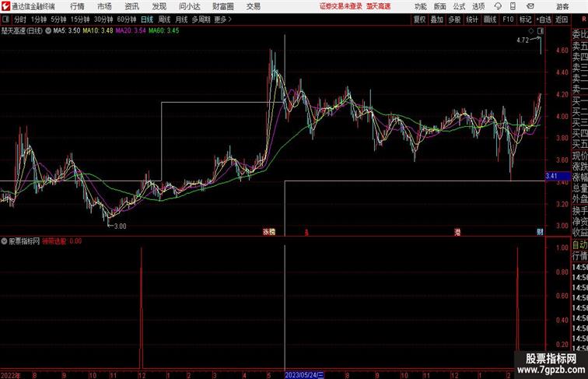Click the 标记 mark button
588x379 pixels.
tap(525, 19)
